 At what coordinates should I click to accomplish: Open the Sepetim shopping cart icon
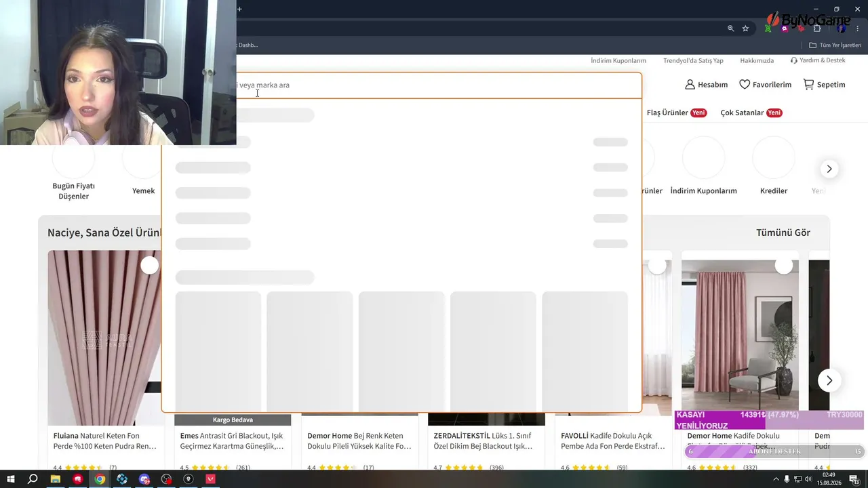808,85
